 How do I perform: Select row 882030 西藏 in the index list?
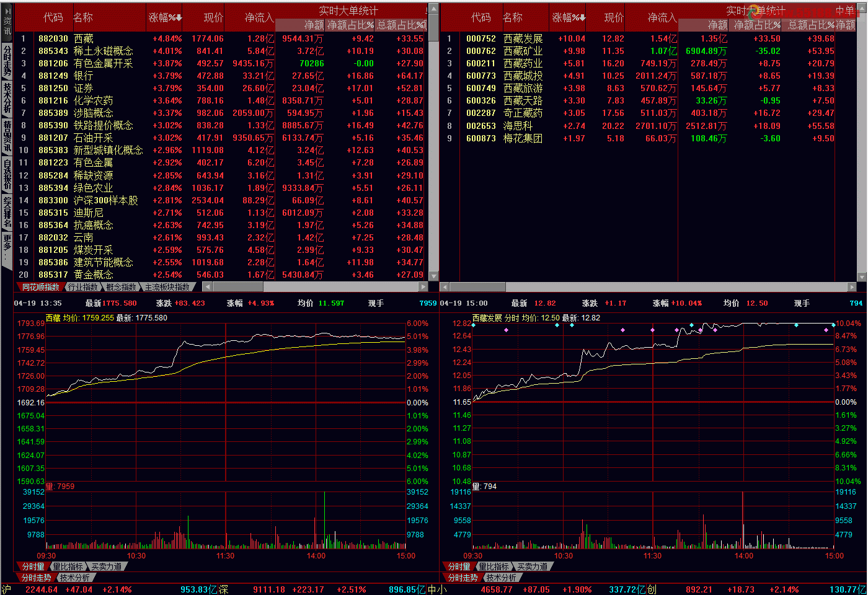(221, 38)
